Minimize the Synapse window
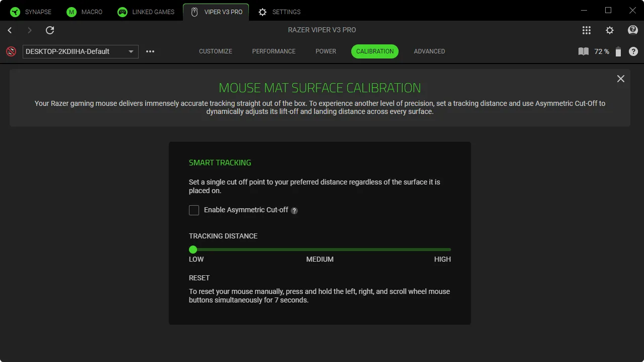The width and height of the screenshot is (644, 362). click(584, 11)
